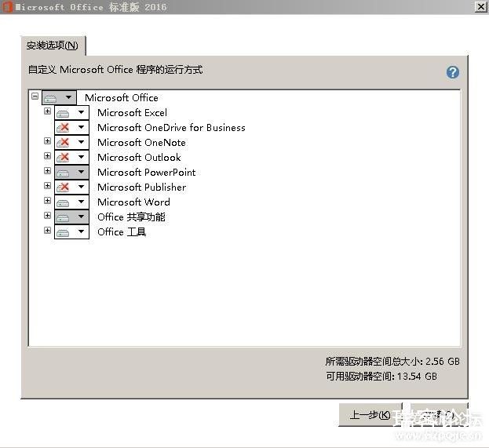Collapse the Microsoft Office root node

[35, 96]
